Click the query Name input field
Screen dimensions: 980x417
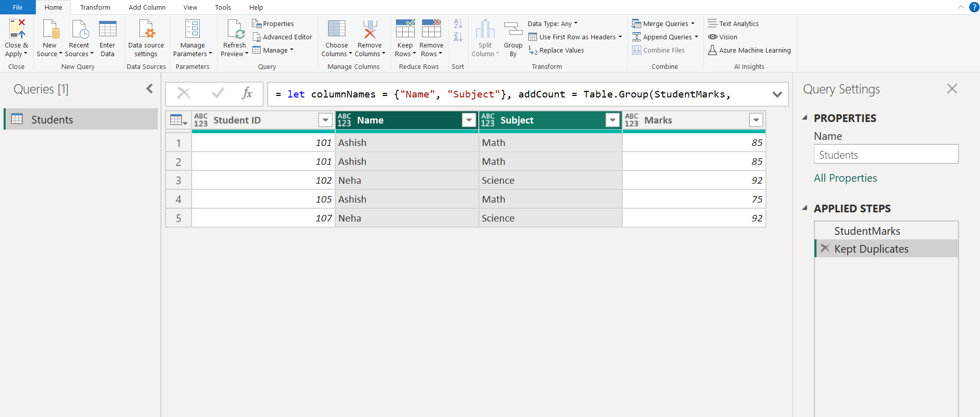click(x=885, y=155)
